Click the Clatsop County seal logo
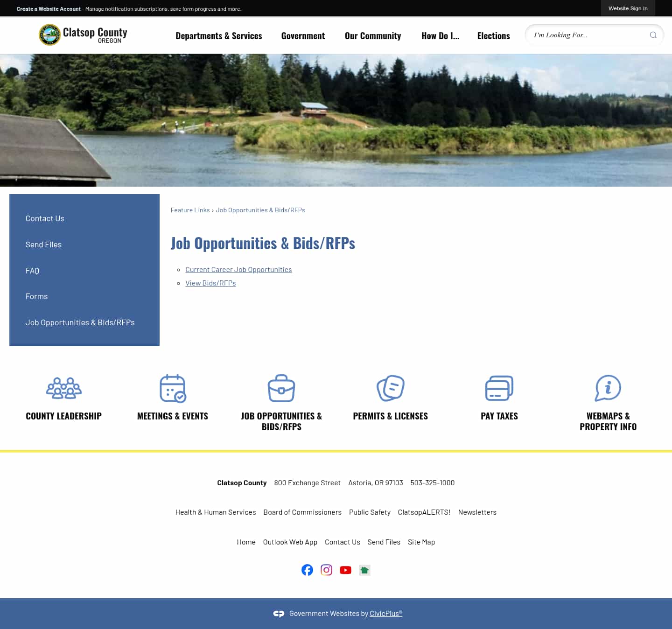 49,35
